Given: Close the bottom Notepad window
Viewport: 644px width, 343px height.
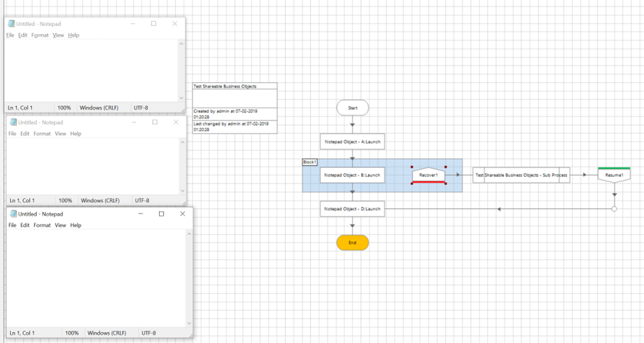Looking at the screenshot, I should pyautogui.click(x=183, y=214).
